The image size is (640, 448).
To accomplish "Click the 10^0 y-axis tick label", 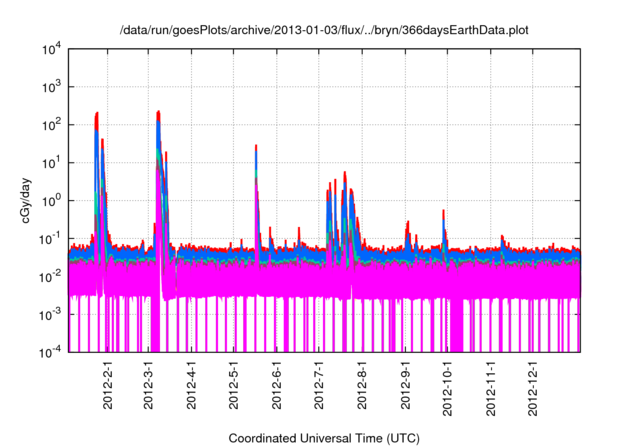I will click(52, 201).
